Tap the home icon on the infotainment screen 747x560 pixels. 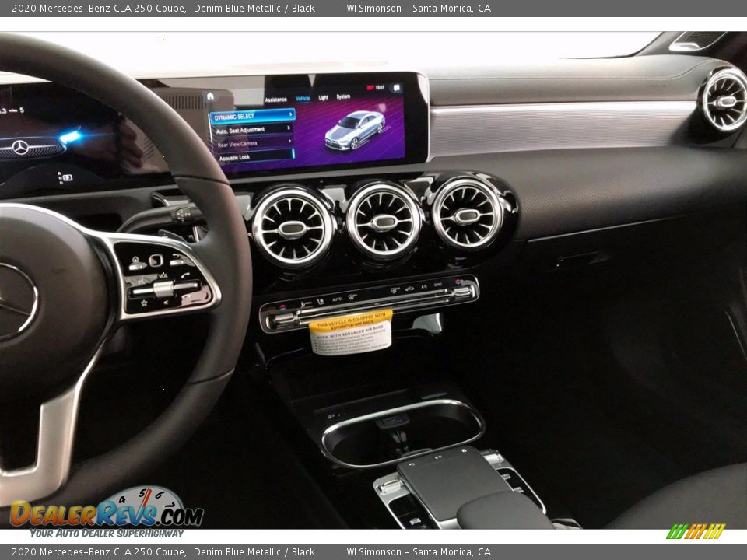pos(210,96)
